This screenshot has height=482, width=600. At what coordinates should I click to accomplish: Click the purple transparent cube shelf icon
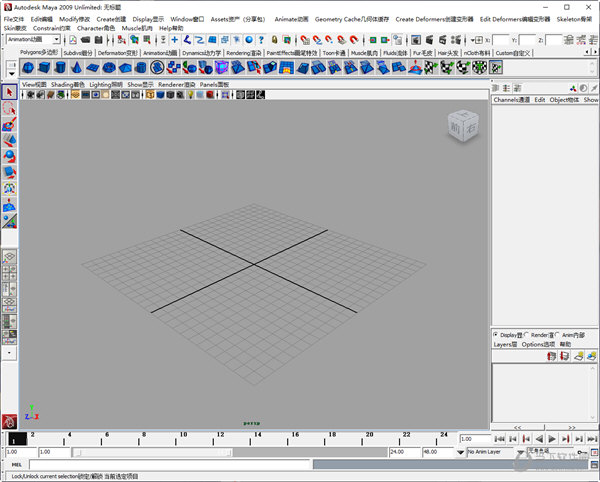click(222, 68)
